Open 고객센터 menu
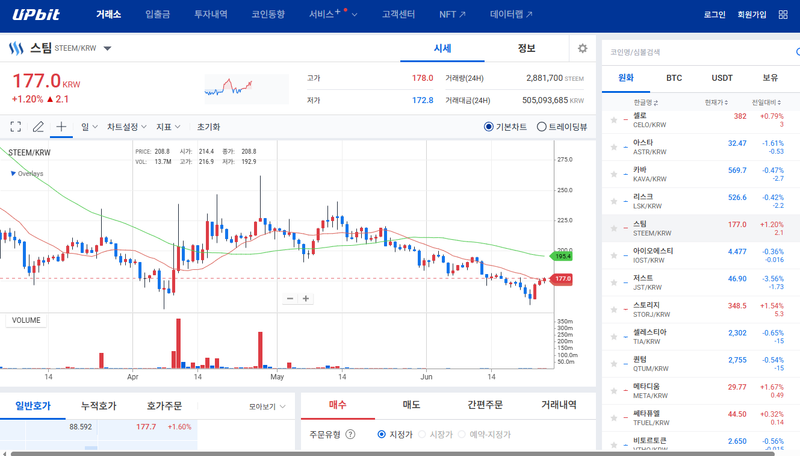 pyautogui.click(x=398, y=14)
